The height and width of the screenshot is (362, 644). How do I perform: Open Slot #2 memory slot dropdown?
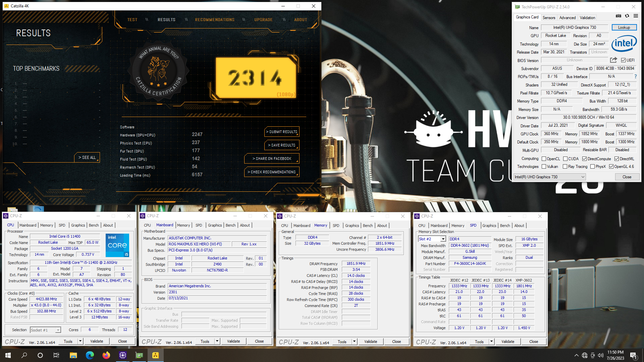(x=432, y=239)
